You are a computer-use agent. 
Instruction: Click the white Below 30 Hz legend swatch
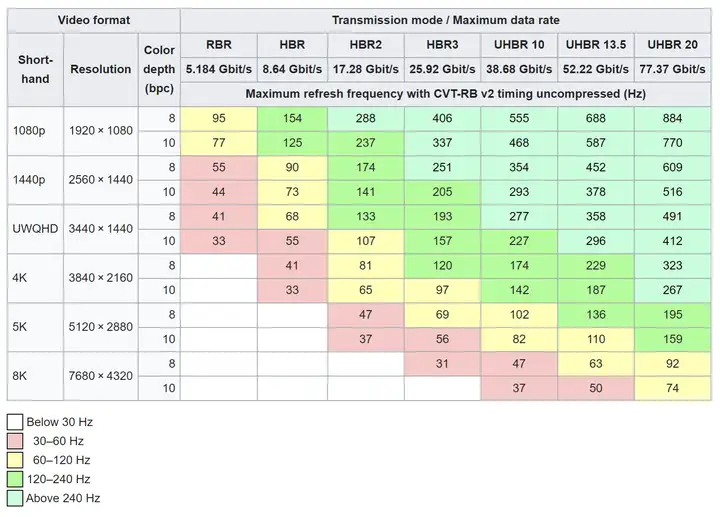(x=16, y=422)
